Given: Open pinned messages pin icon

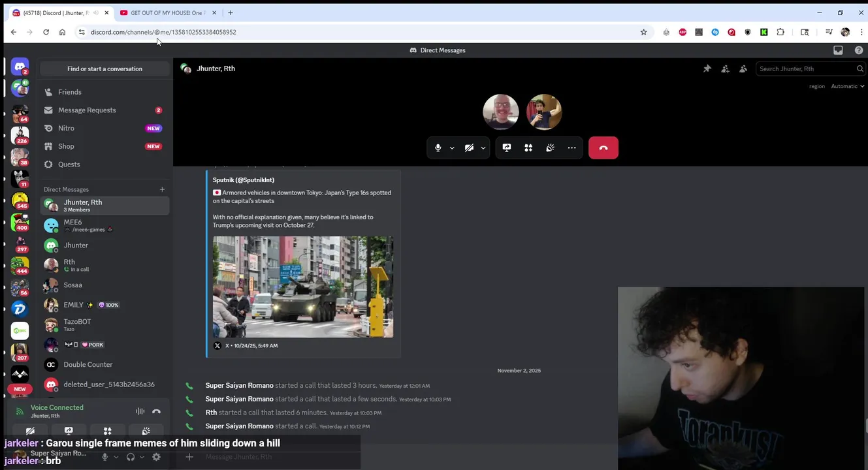Looking at the screenshot, I should pyautogui.click(x=707, y=69).
